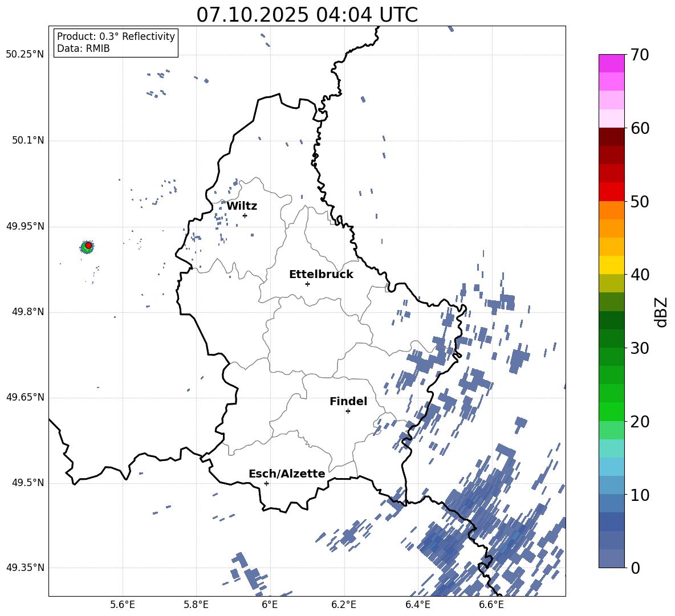Click the 50.25°N latitude label

[x=25, y=55]
